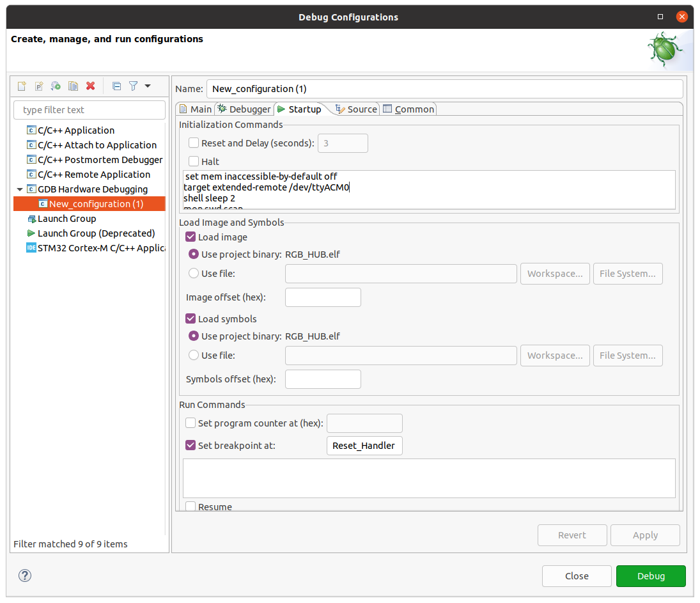Click the New configuration prototype icon

coord(39,86)
